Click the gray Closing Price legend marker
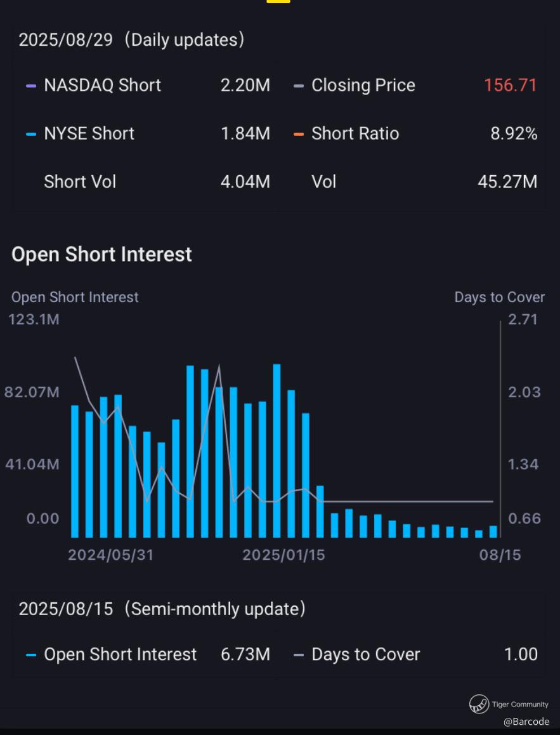This screenshot has height=735, width=560. pyautogui.click(x=299, y=86)
